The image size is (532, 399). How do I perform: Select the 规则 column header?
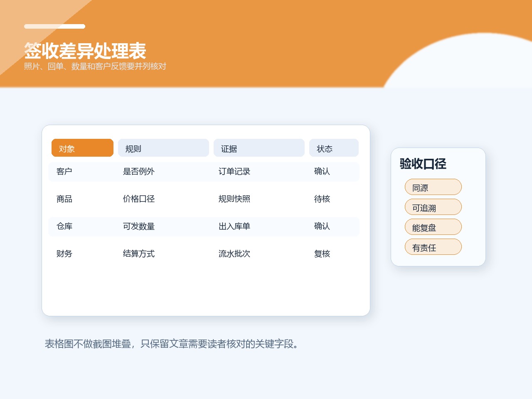tap(163, 148)
